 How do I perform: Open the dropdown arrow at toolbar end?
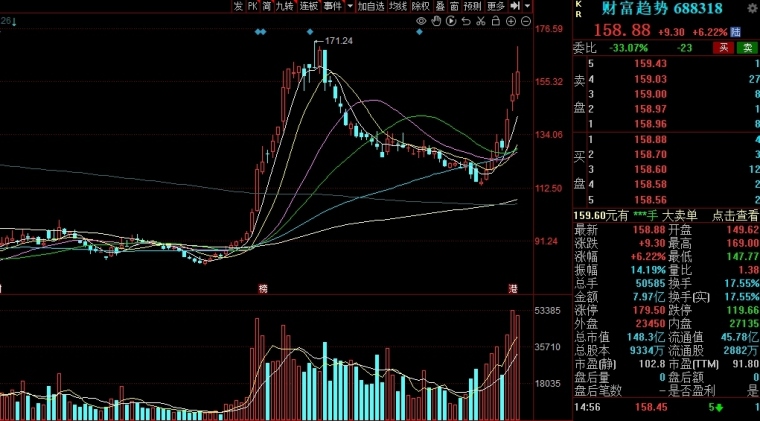coord(527,6)
